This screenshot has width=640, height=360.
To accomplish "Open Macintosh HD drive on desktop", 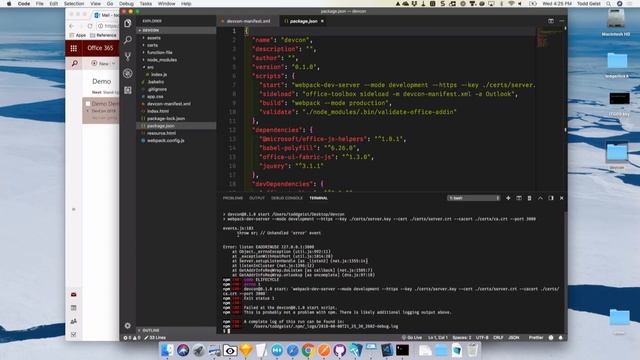I will [x=616, y=22].
